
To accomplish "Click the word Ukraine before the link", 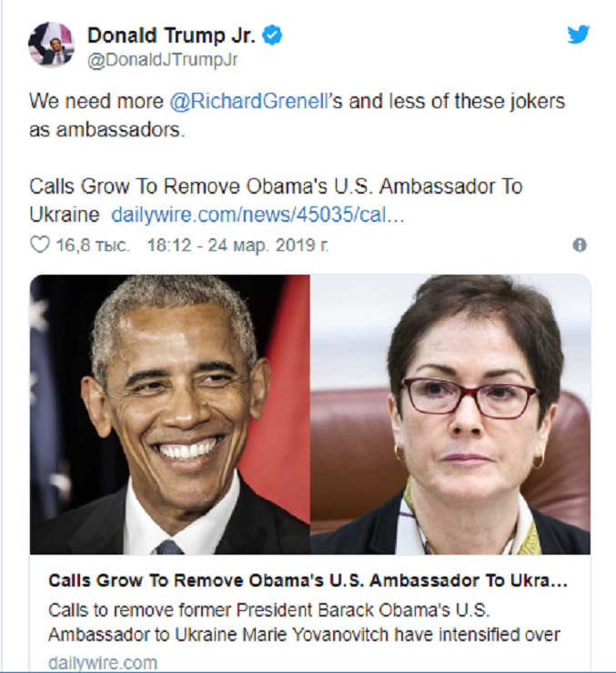I will pyautogui.click(x=65, y=215).
